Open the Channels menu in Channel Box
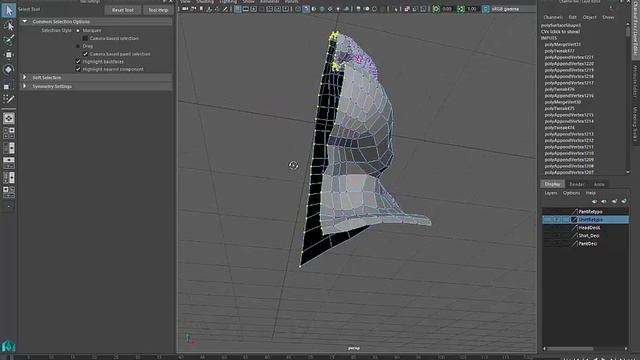Screen dimensions: 640x360 (x=553, y=17)
